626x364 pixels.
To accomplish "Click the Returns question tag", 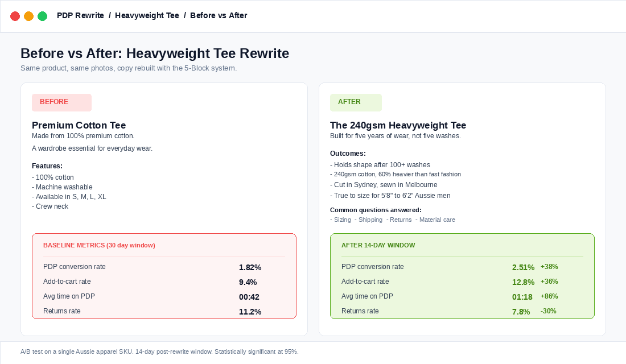I will point(399,220).
